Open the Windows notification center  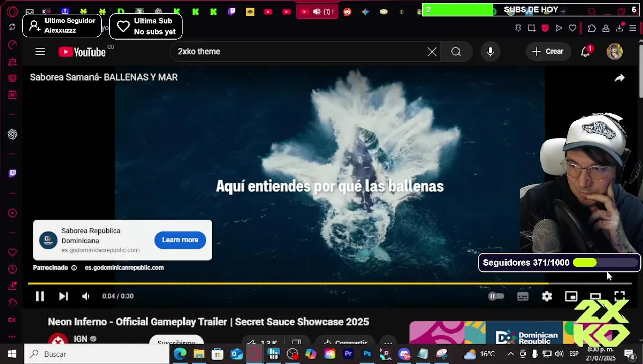pyautogui.click(x=629, y=354)
